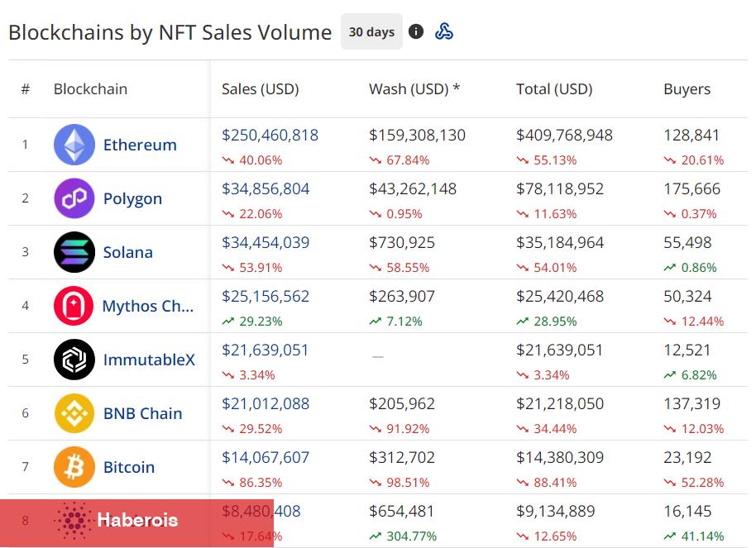Open the BNB Chain blockchain link
Screen dimensions: 756x548
(x=143, y=413)
